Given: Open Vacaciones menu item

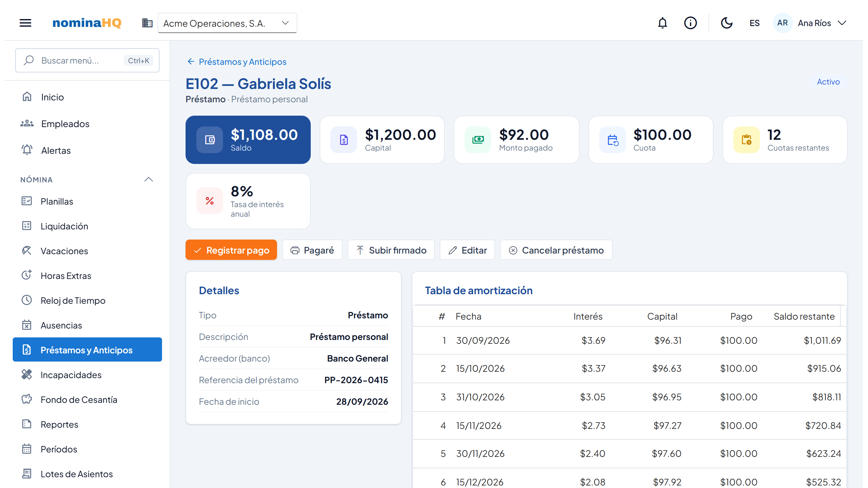Looking at the screenshot, I should [87, 251].
